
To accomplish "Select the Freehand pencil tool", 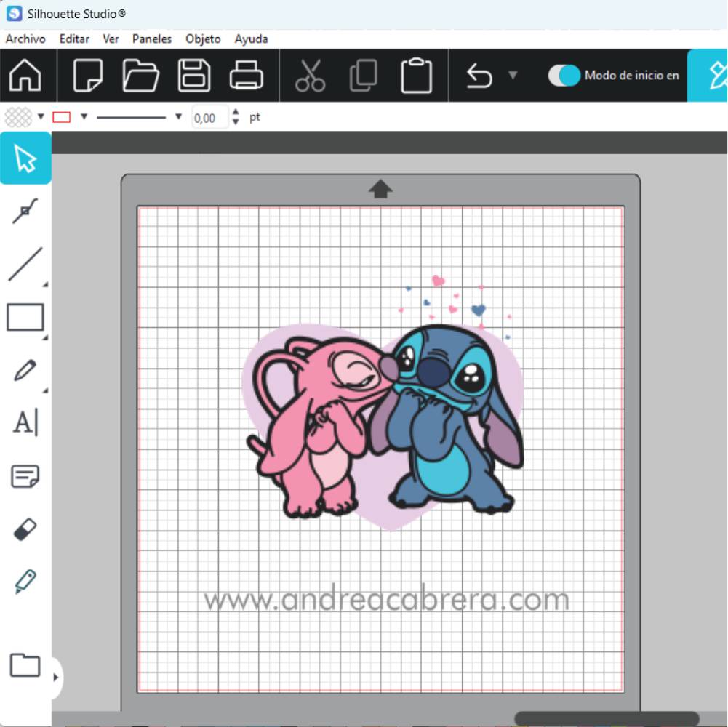I will [x=25, y=370].
